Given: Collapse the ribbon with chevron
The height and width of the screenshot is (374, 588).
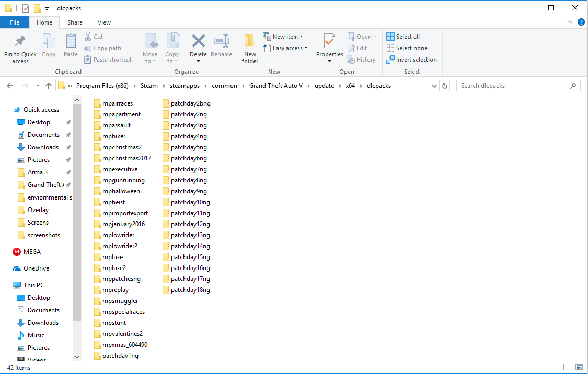Looking at the screenshot, I should tap(570, 22).
